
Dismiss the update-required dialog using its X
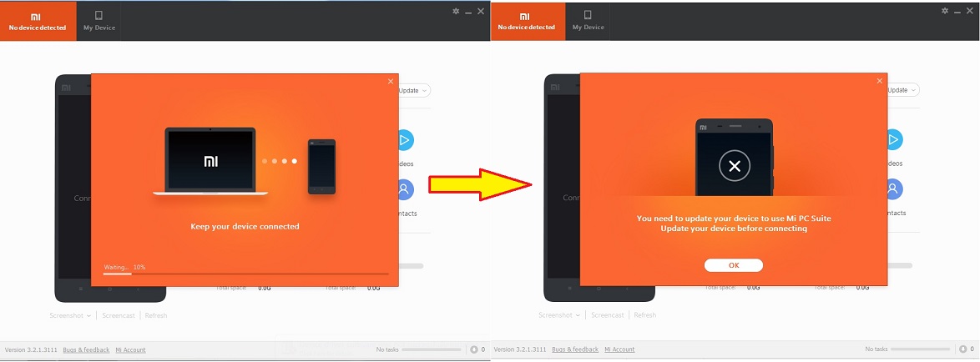[879, 81]
